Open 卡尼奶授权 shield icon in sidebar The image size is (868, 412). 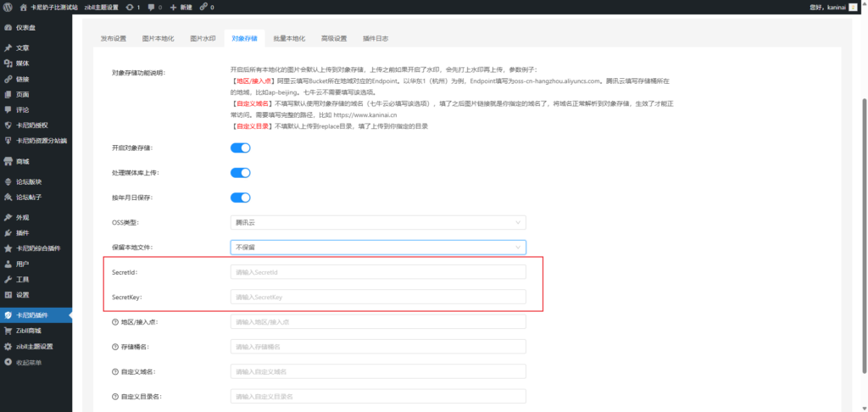(x=8, y=125)
